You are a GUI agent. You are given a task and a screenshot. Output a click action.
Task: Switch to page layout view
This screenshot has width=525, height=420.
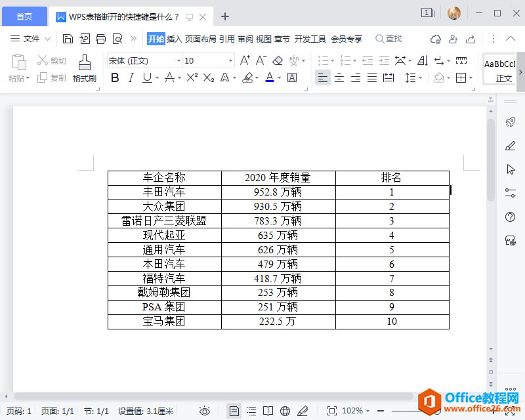point(234,411)
